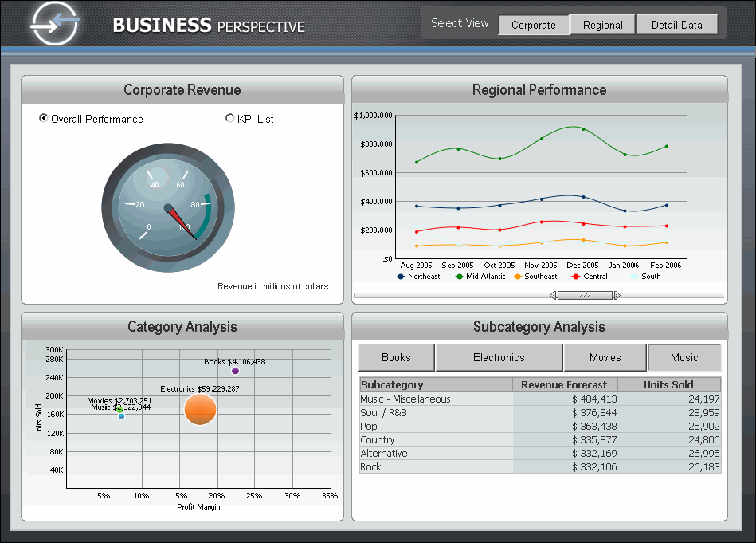Click the green Movies bubble
Viewport: 756px width, 543px height.
click(x=119, y=410)
